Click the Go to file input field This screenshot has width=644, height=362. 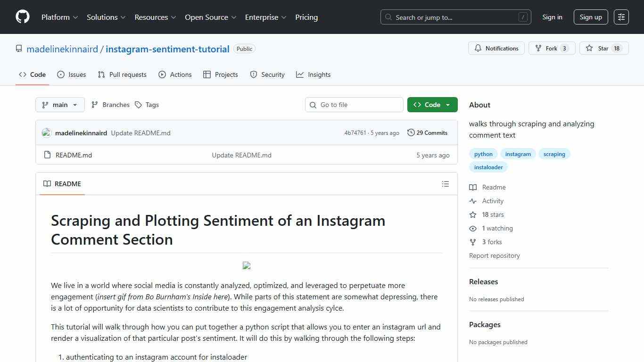[x=354, y=105]
